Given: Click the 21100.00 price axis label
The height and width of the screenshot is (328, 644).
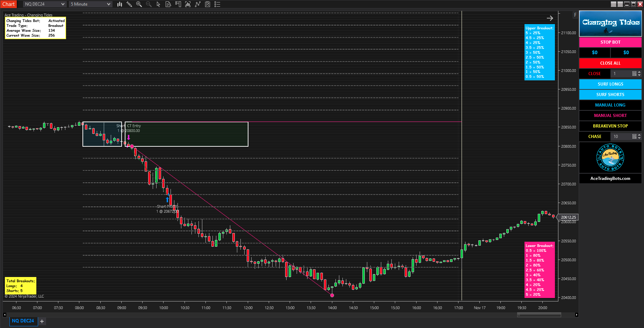Looking at the screenshot, I should click(569, 33).
